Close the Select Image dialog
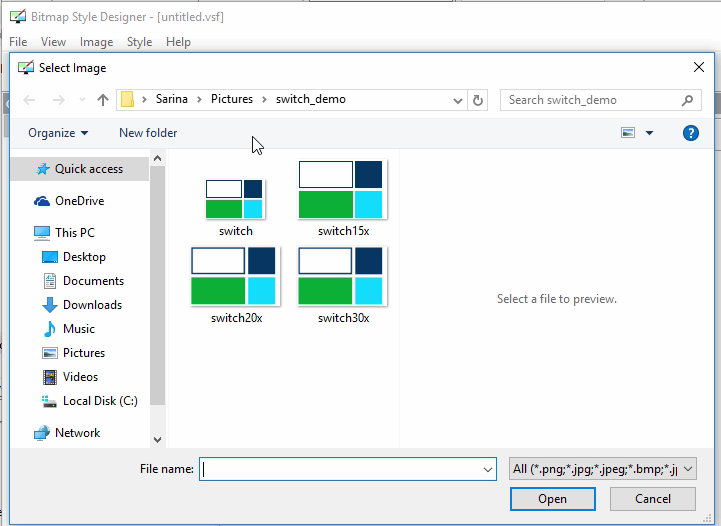The image size is (721, 526). coord(698,67)
